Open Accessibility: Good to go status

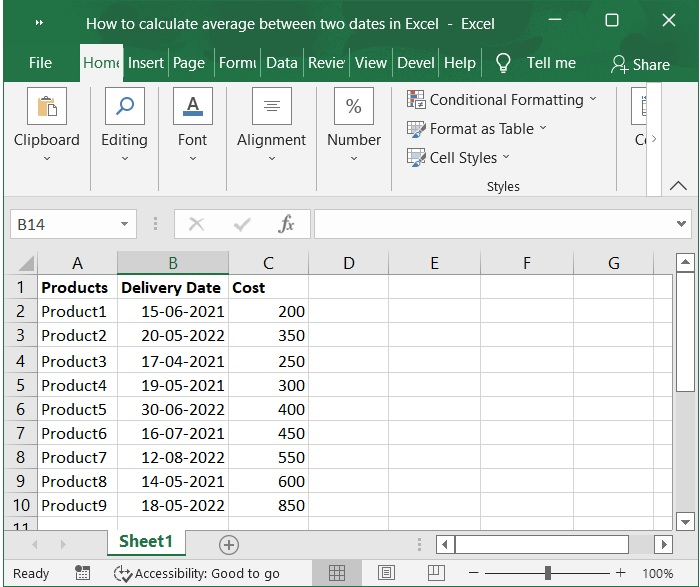[x=196, y=573]
